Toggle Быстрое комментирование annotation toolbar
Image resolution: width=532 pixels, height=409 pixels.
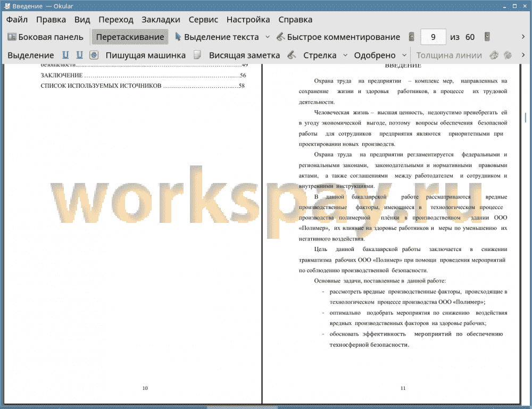[338, 37]
